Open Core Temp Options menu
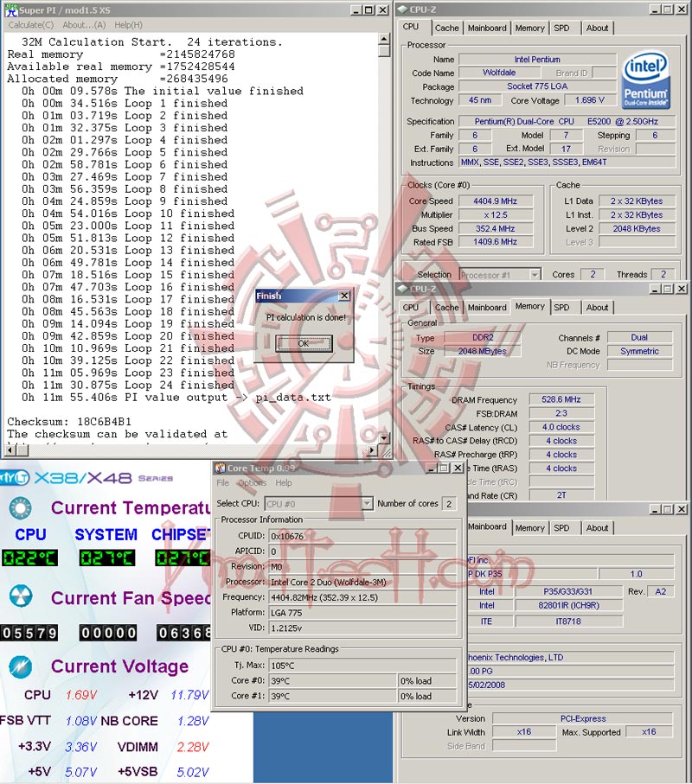Screen dimensions: 692x784 (x=253, y=482)
